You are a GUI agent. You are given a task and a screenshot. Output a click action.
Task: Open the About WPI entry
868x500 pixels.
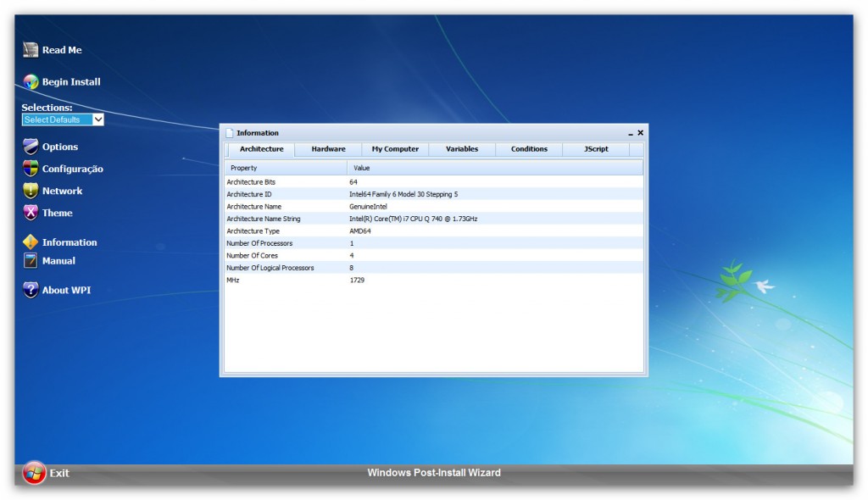click(66, 290)
